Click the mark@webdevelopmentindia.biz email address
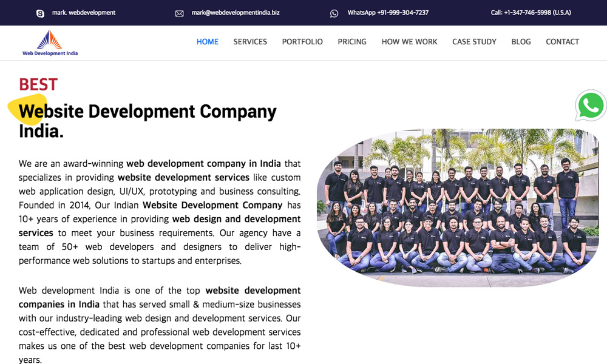Image resolution: width=607 pixels, height=364 pixels. tap(236, 13)
